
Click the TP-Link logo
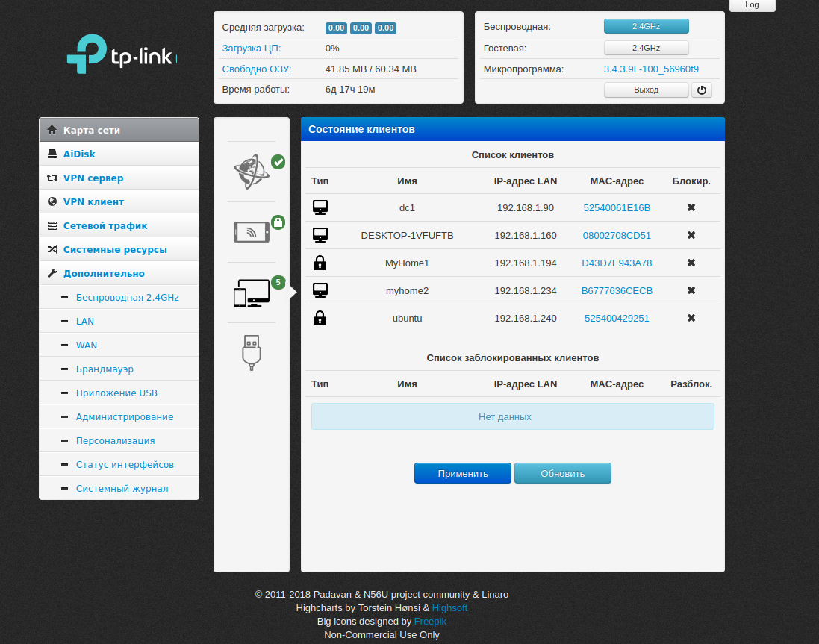click(x=122, y=54)
